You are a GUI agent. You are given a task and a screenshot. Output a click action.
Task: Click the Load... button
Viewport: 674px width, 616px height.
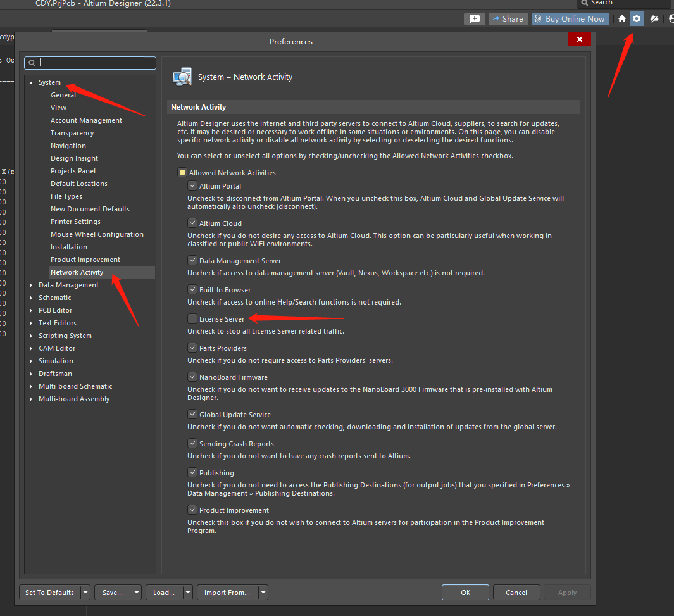(x=164, y=593)
